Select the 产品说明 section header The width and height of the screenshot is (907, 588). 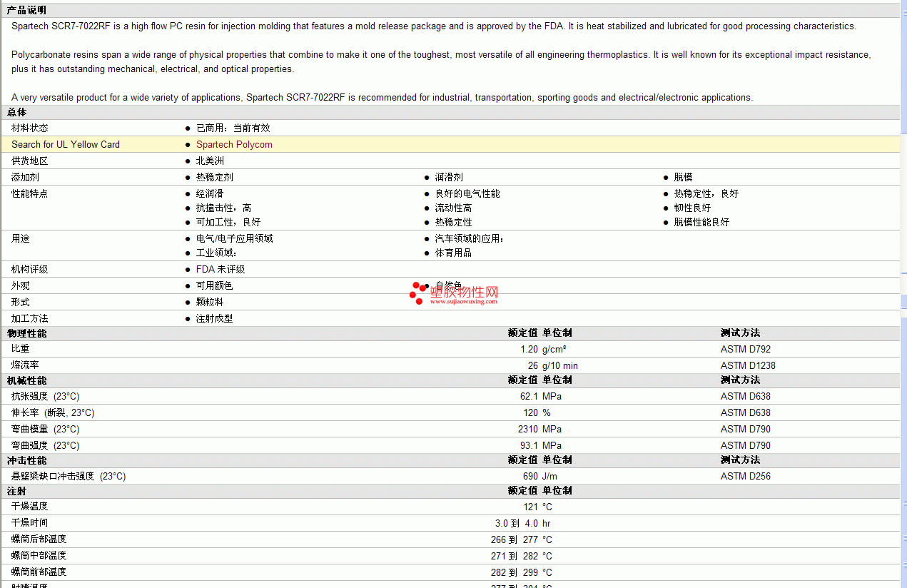pyautogui.click(x=26, y=10)
